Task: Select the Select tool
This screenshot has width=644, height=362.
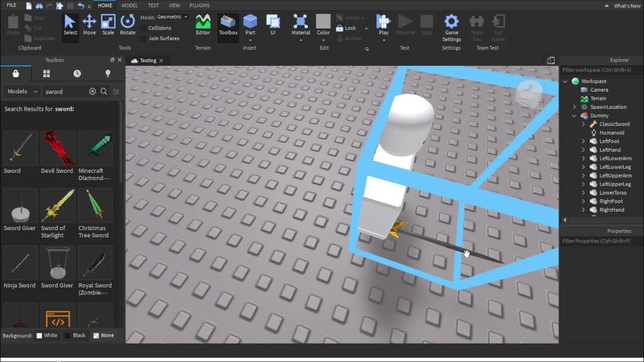Action: (70, 25)
